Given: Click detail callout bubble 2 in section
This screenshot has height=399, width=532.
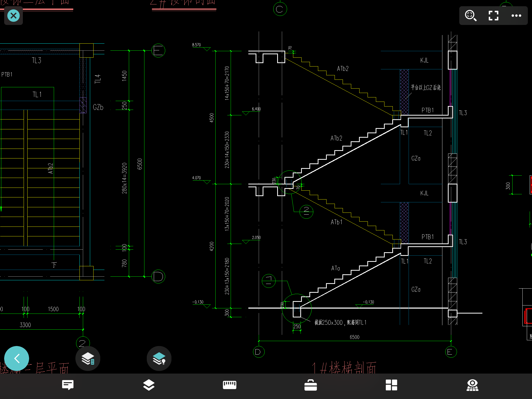Looking at the screenshot, I should (306, 211).
